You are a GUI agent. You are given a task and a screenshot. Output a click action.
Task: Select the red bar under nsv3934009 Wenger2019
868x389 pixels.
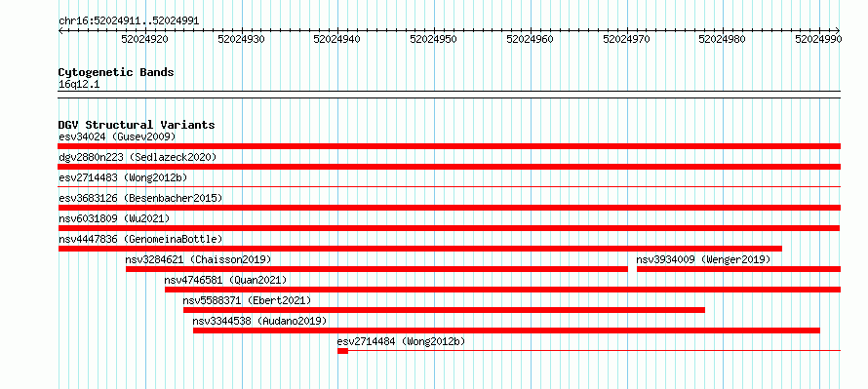coord(738,269)
